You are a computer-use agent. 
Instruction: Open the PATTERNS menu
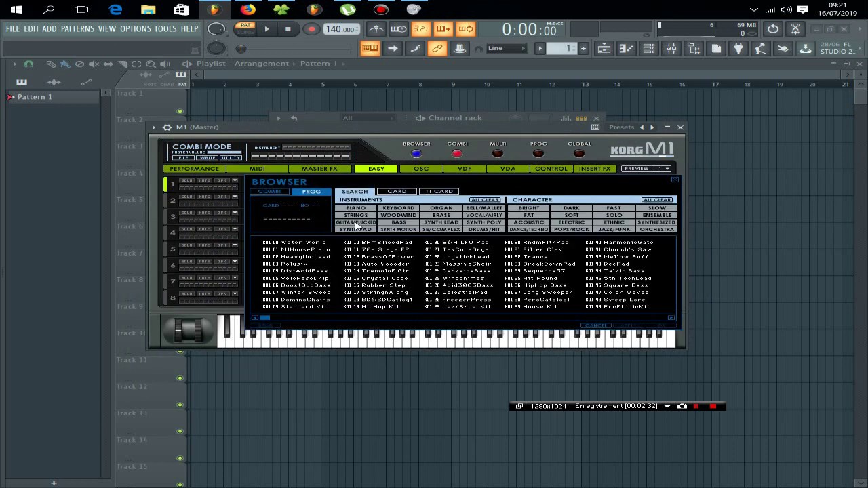77,29
